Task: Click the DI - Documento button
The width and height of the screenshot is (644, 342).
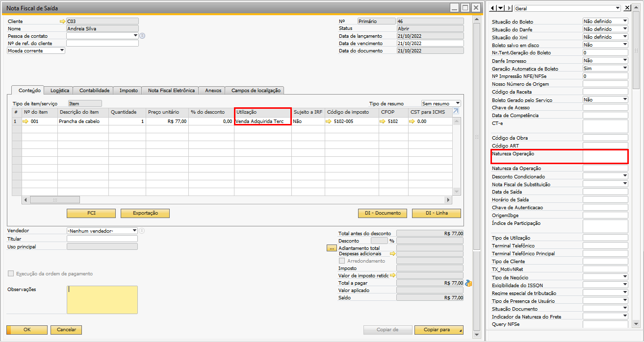Action: click(x=383, y=213)
